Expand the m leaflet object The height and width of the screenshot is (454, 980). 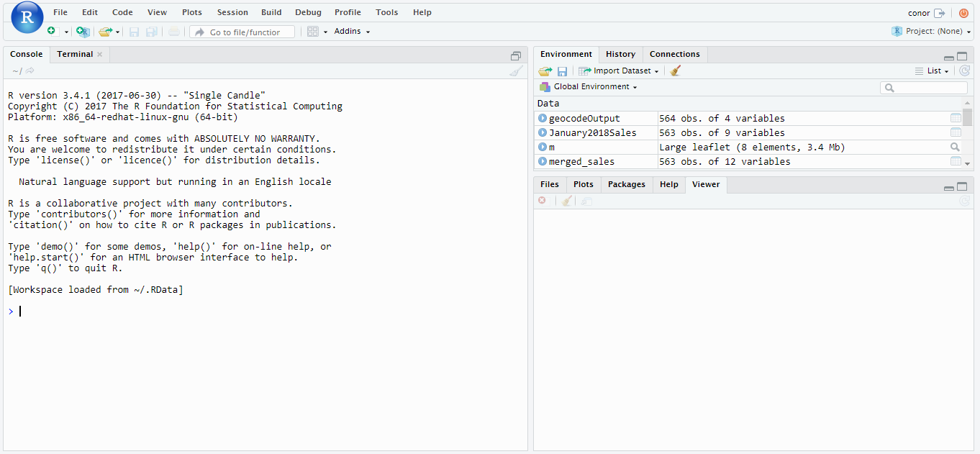543,147
